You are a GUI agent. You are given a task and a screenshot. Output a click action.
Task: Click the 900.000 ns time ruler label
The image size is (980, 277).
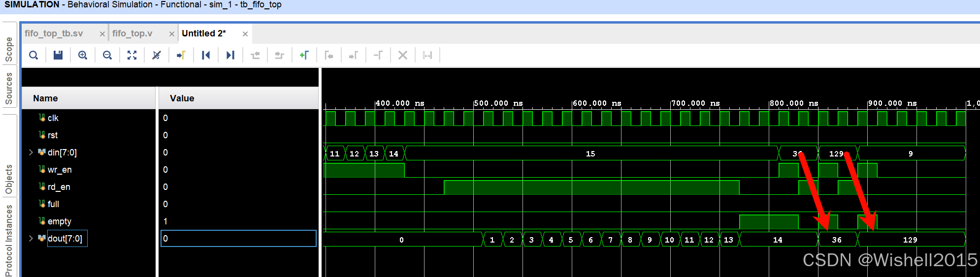[x=892, y=103]
